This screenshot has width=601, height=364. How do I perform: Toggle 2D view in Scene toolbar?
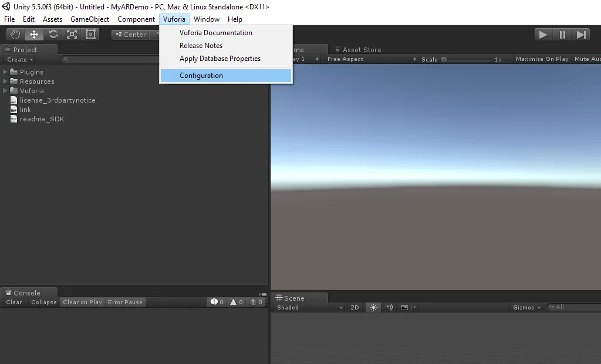click(354, 307)
